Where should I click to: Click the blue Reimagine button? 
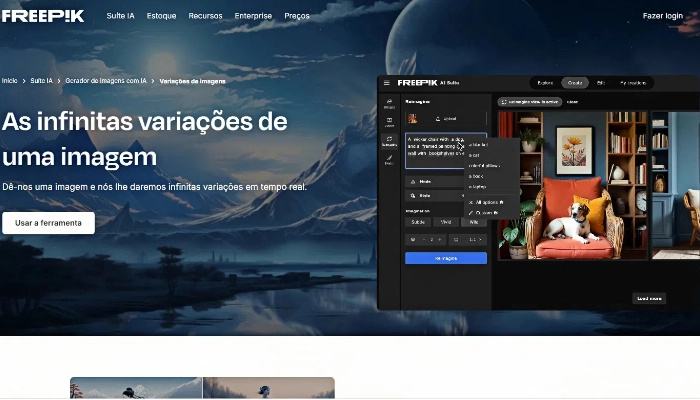[446, 258]
